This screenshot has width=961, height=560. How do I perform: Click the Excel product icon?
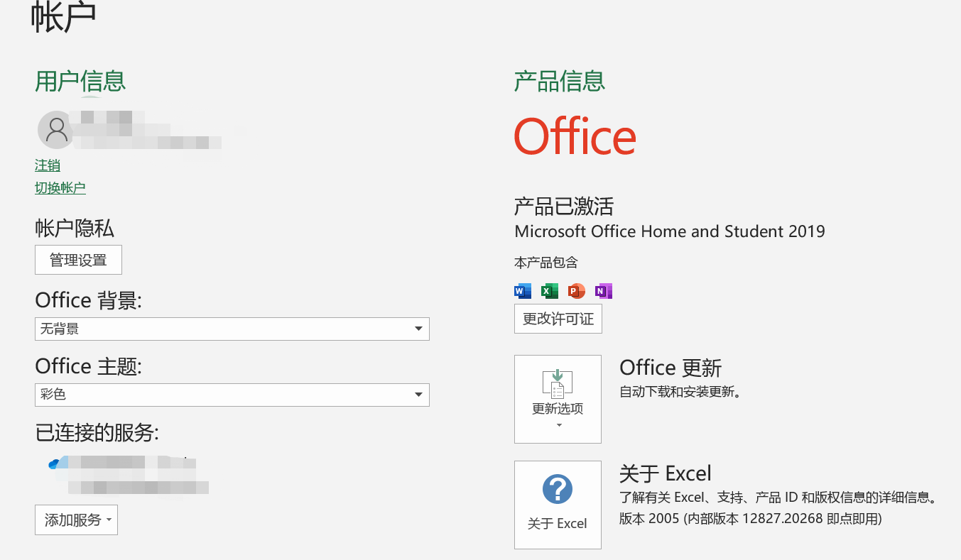click(550, 291)
